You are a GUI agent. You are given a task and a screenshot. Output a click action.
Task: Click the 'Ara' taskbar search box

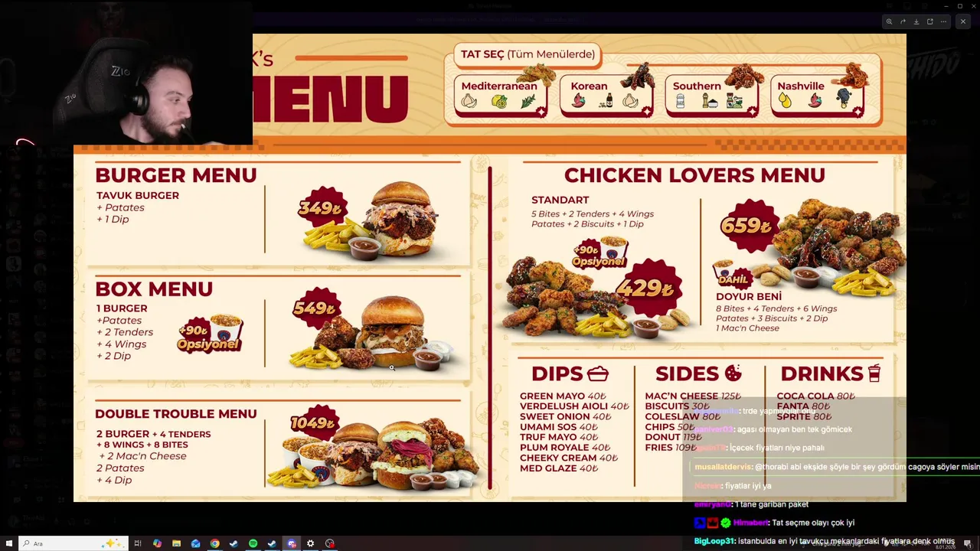[73, 543]
